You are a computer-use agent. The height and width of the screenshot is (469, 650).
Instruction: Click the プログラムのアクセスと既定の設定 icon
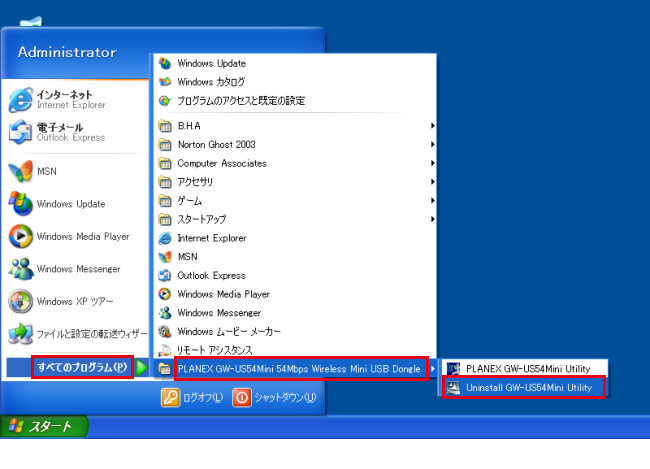pyautogui.click(x=165, y=100)
